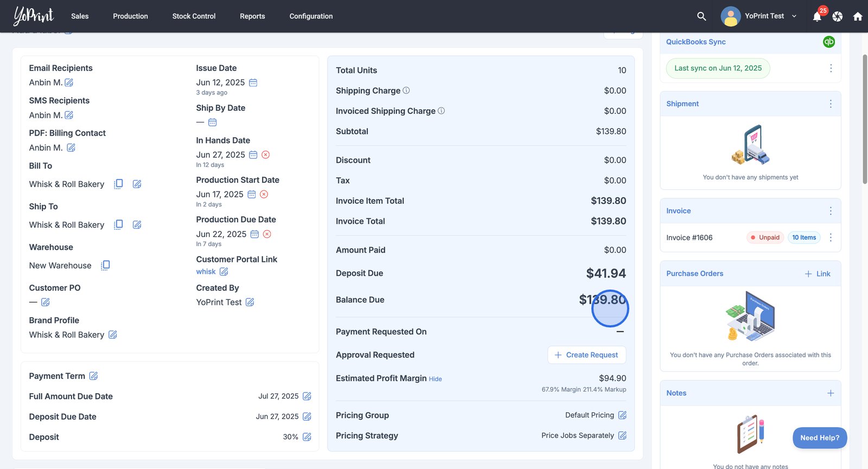This screenshot has height=469, width=868.
Task: Edit the Deposit percentage
Action: (307, 437)
